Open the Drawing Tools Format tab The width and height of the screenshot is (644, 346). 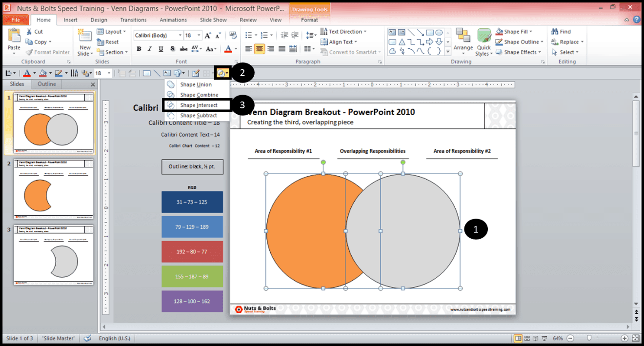click(309, 20)
